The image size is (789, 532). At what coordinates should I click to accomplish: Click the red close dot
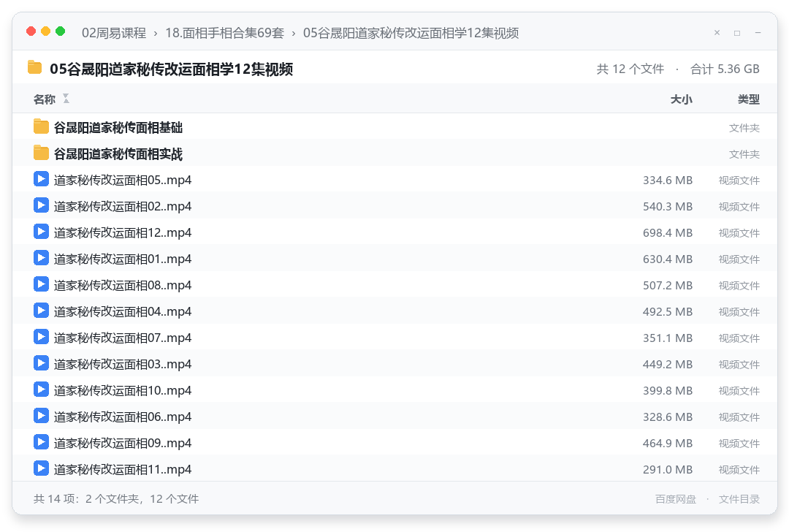coord(31,31)
